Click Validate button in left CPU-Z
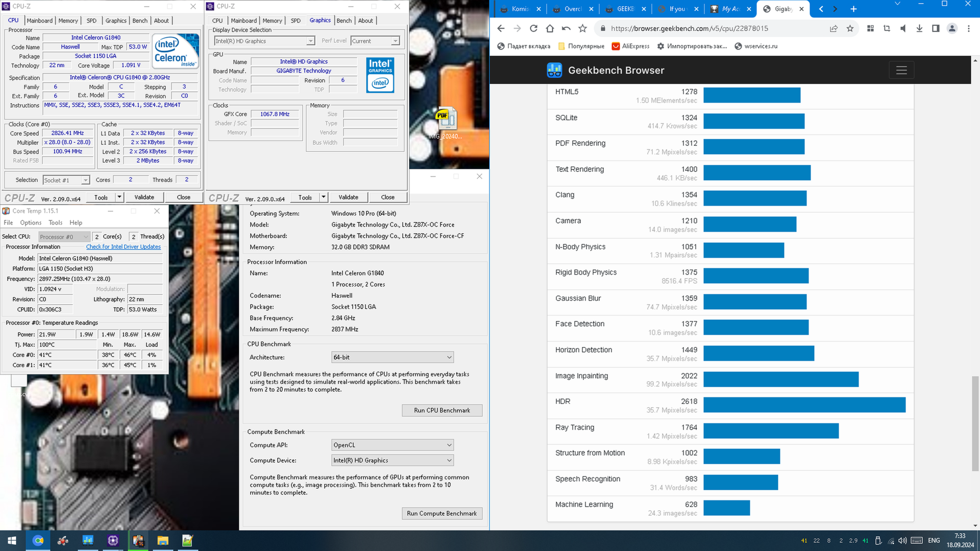980x551 pixels. (144, 197)
